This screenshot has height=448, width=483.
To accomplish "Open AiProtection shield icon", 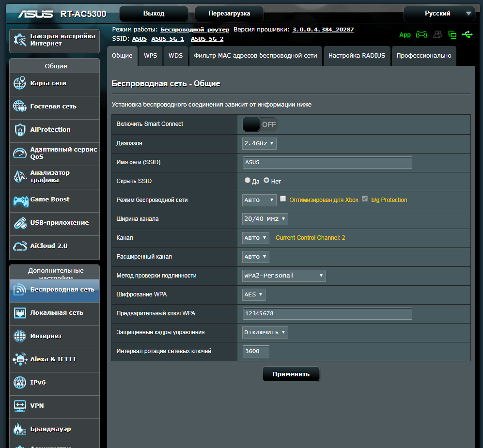I will [20, 130].
